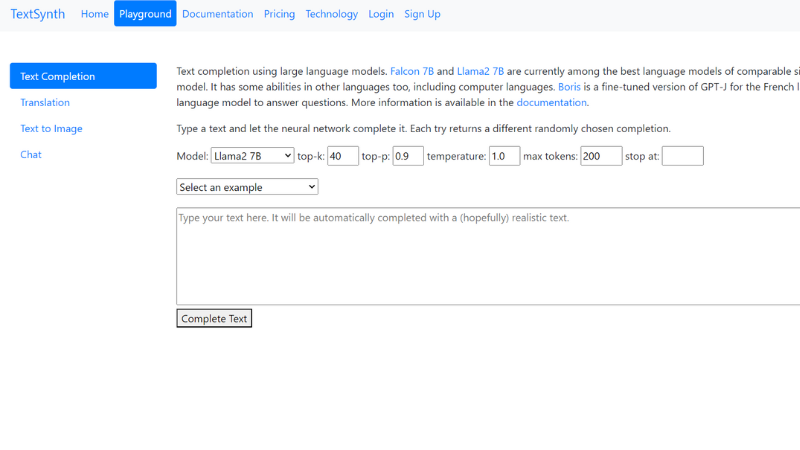Select the Playground nav tab

tap(145, 14)
